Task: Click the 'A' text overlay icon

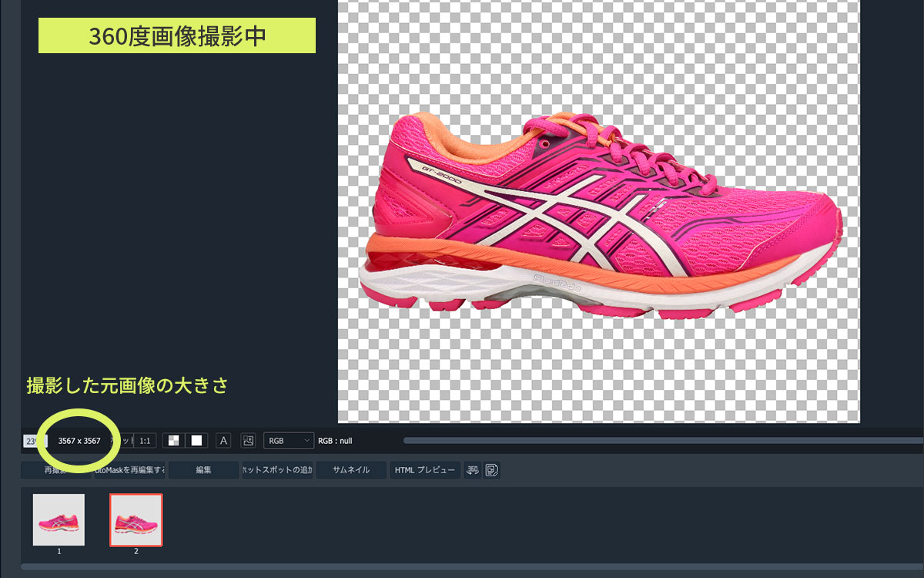Action: pos(223,441)
